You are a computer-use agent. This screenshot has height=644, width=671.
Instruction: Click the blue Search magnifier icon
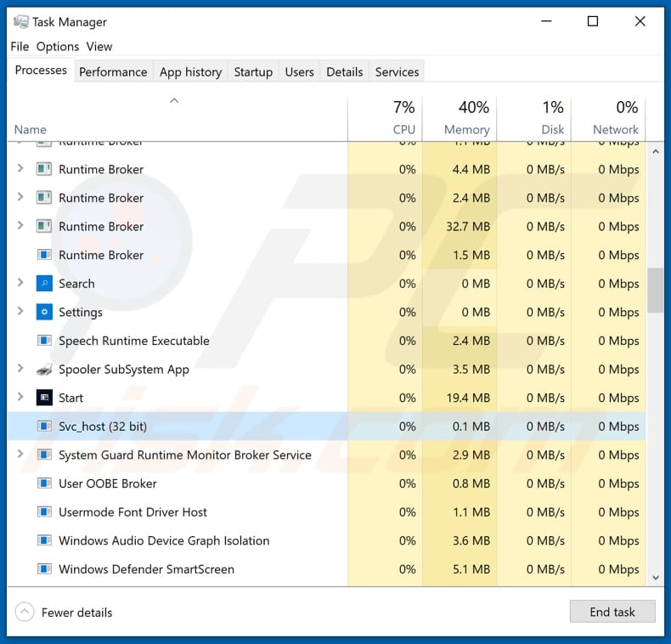44,284
